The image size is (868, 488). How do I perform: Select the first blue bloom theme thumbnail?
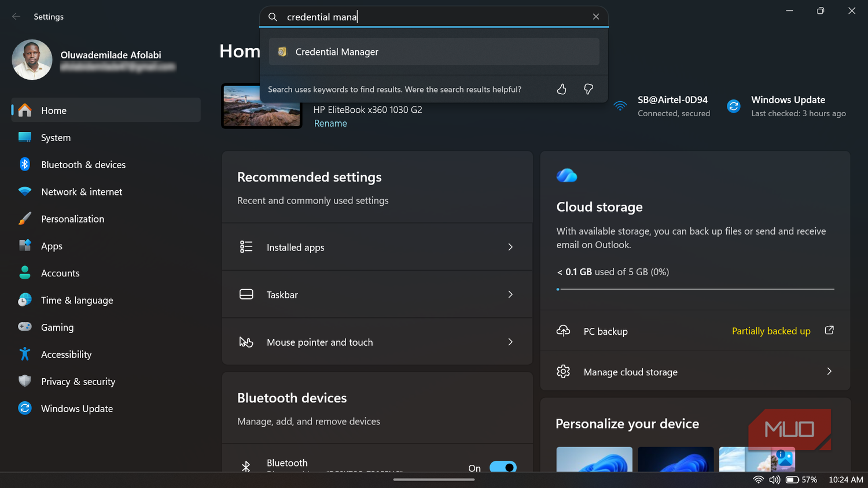coord(594,459)
